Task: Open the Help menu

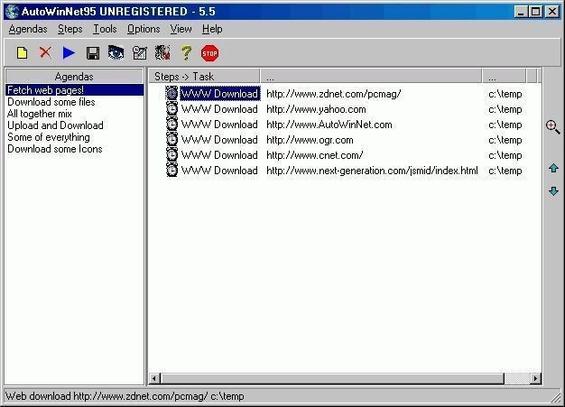Action: [212, 29]
